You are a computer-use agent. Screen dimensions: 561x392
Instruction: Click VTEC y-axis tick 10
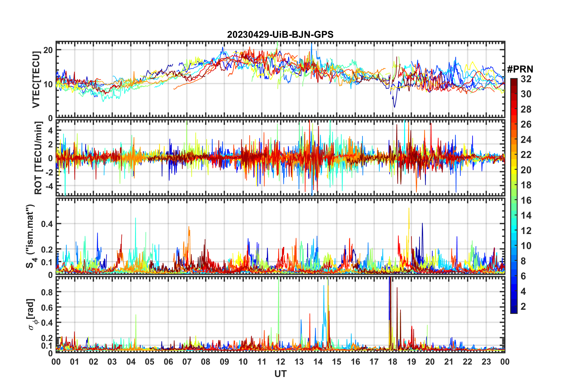point(48,84)
